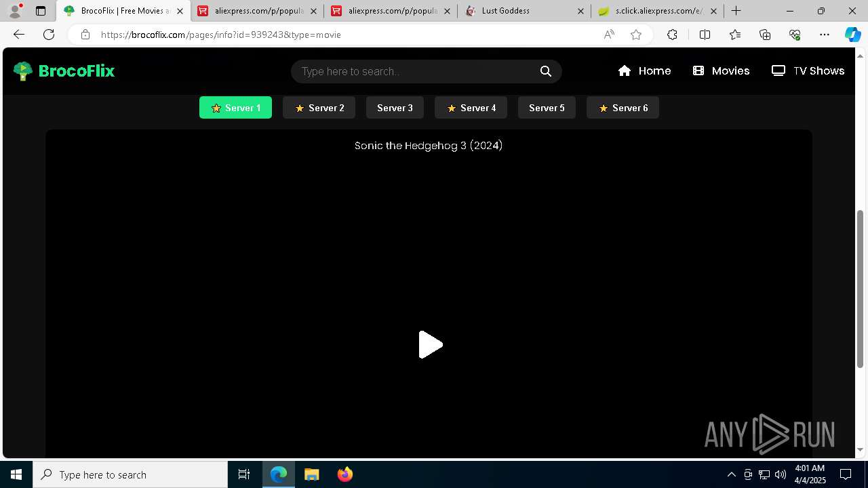Image resolution: width=868 pixels, height=488 pixels.
Task: Open Tab actions menu
Action: coord(41,11)
